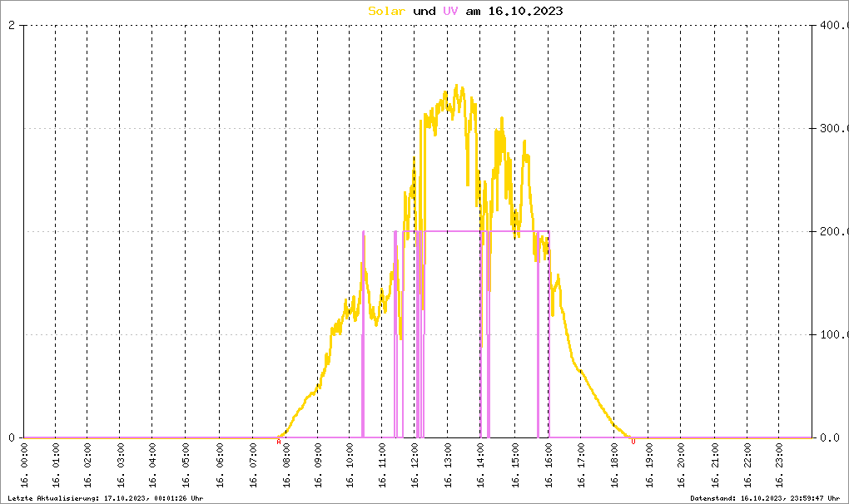Click the '16. 03:00' time axis label
The width and height of the screenshot is (849, 504).
click(x=120, y=466)
